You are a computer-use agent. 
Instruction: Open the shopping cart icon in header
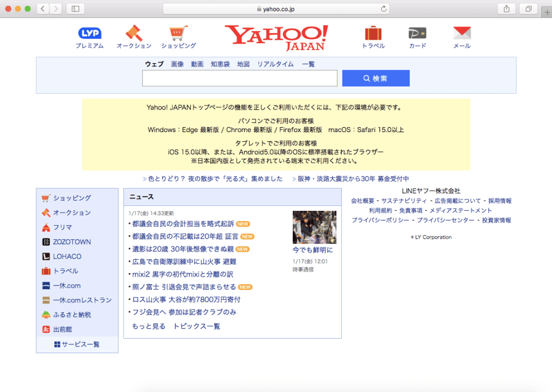178,33
